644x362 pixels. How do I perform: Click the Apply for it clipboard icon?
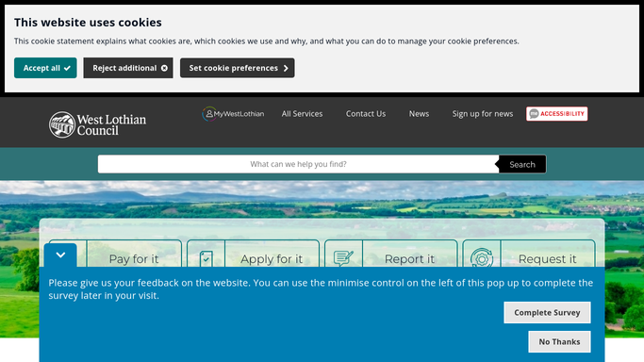206,259
